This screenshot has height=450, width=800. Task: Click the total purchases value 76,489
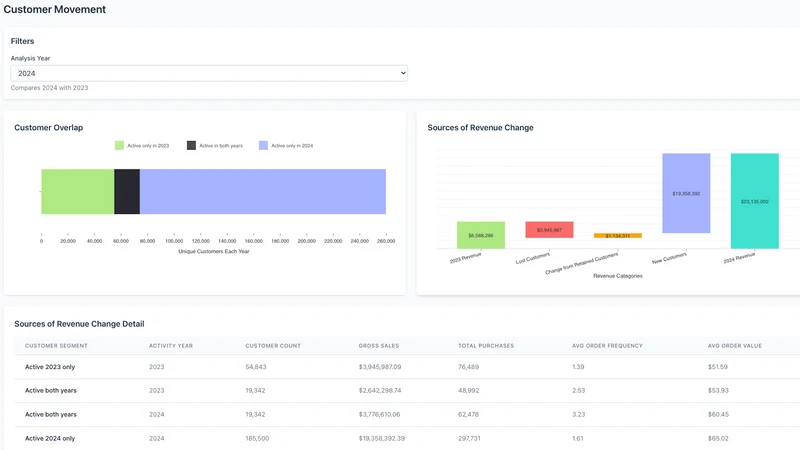468,367
